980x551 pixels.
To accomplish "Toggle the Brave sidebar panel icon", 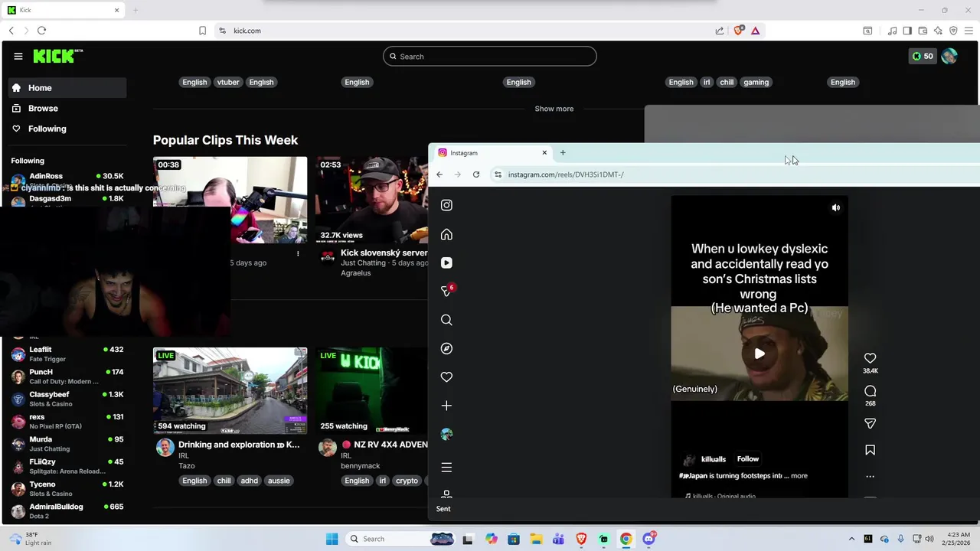I will [x=907, y=31].
